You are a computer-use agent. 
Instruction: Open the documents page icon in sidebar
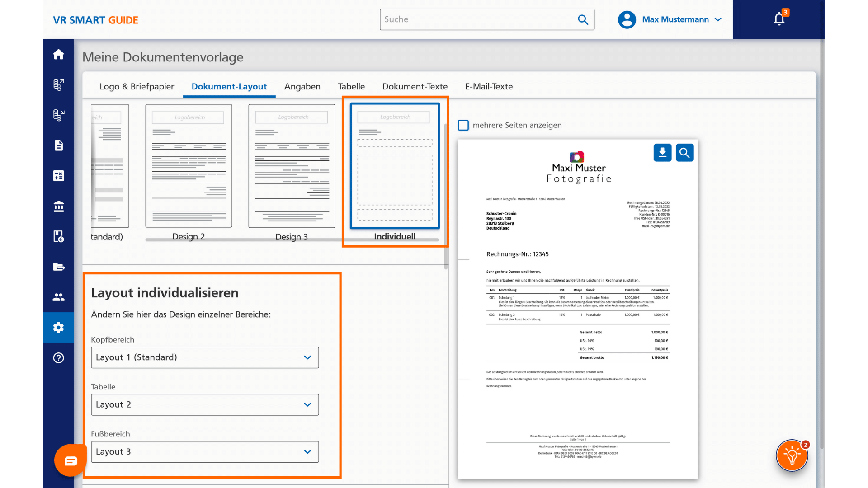pyautogui.click(x=58, y=145)
